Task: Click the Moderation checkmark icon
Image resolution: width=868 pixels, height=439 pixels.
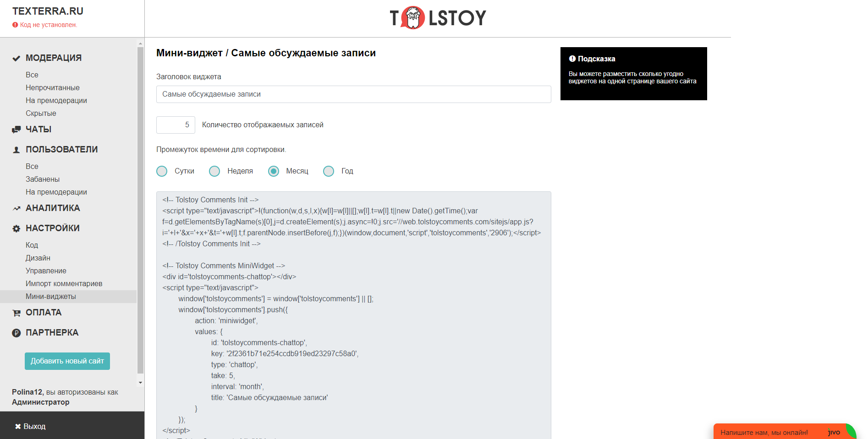Action: point(16,58)
